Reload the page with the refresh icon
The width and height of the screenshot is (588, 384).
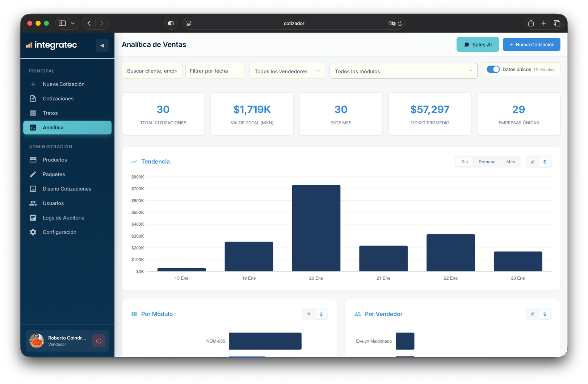pyautogui.click(x=400, y=24)
